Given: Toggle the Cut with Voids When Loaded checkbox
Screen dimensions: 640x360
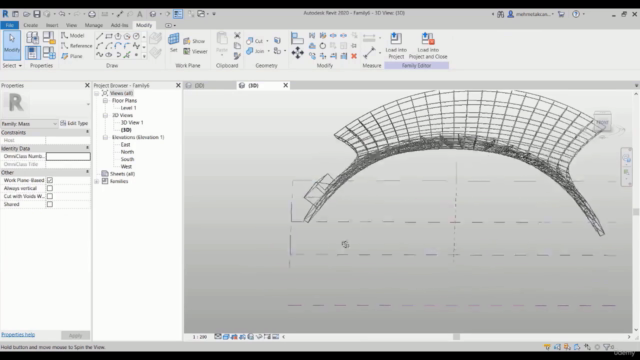Looking at the screenshot, I should (x=50, y=196).
